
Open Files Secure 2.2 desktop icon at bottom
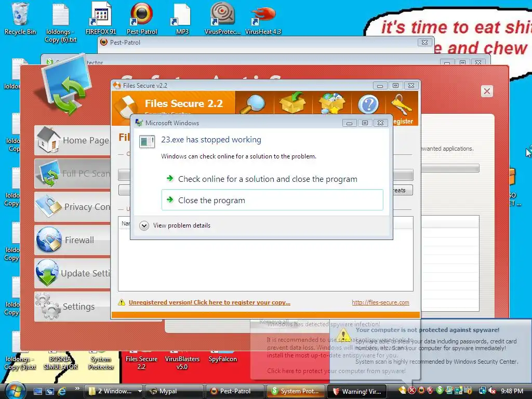141,361
